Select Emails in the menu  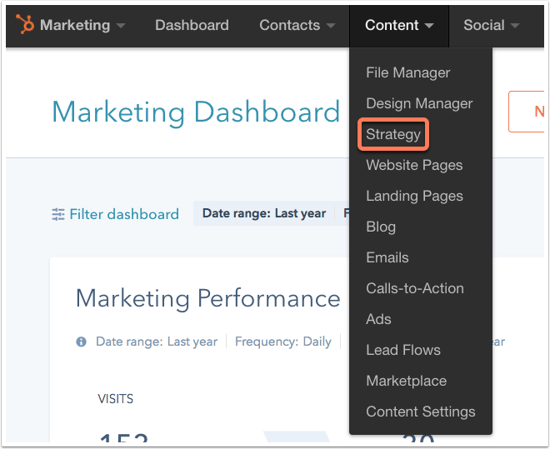click(x=387, y=257)
